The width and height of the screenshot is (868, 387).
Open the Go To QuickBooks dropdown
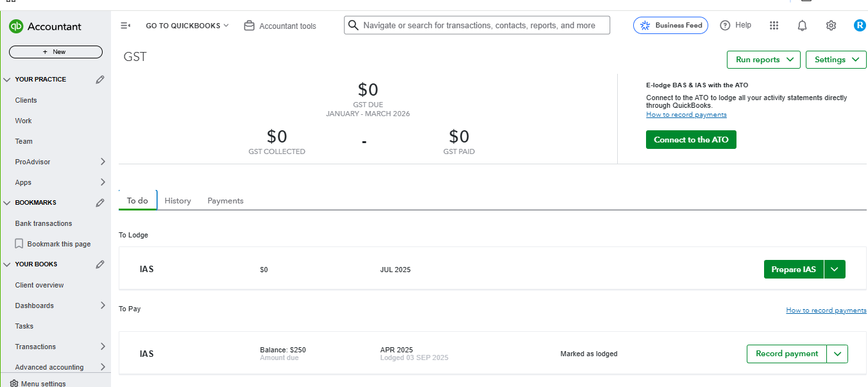[187, 26]
